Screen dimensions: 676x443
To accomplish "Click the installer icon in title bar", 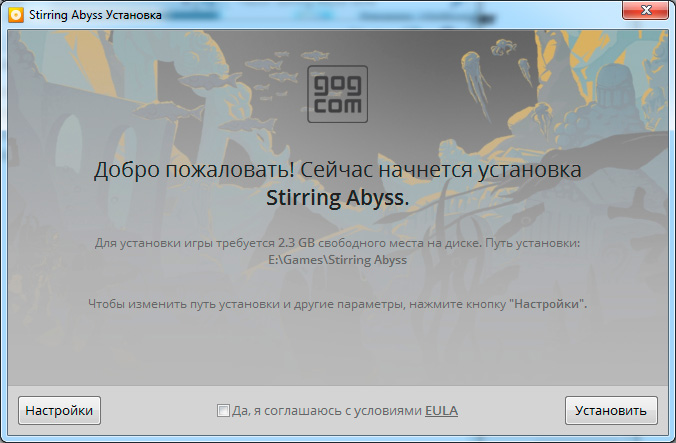I will pos(16,15).
